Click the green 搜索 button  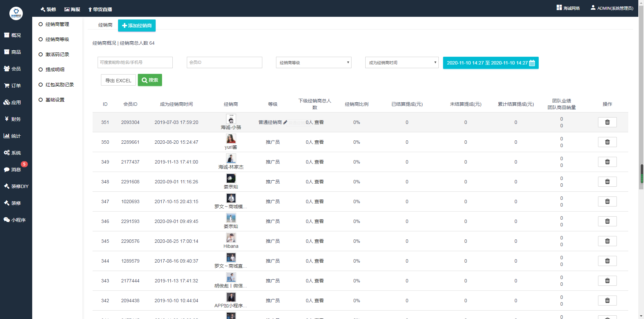coord(150,80)
